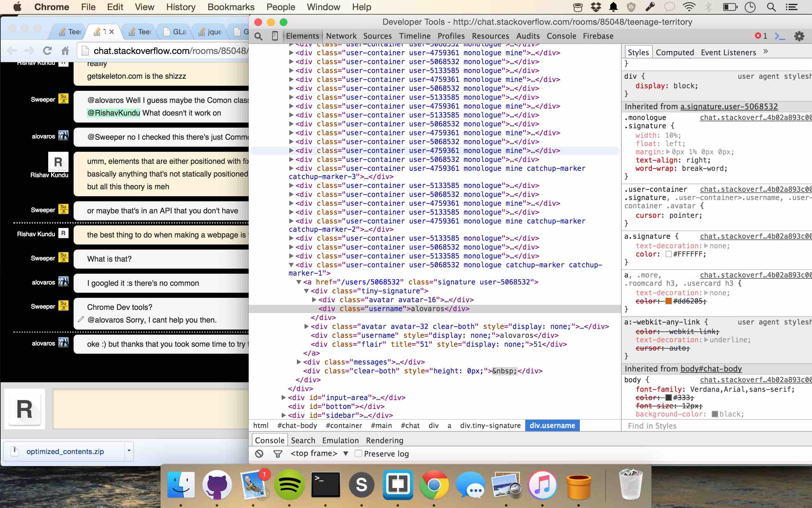
Task: Collapse the tiny-signature div node
Action: (x=306, y=291)
